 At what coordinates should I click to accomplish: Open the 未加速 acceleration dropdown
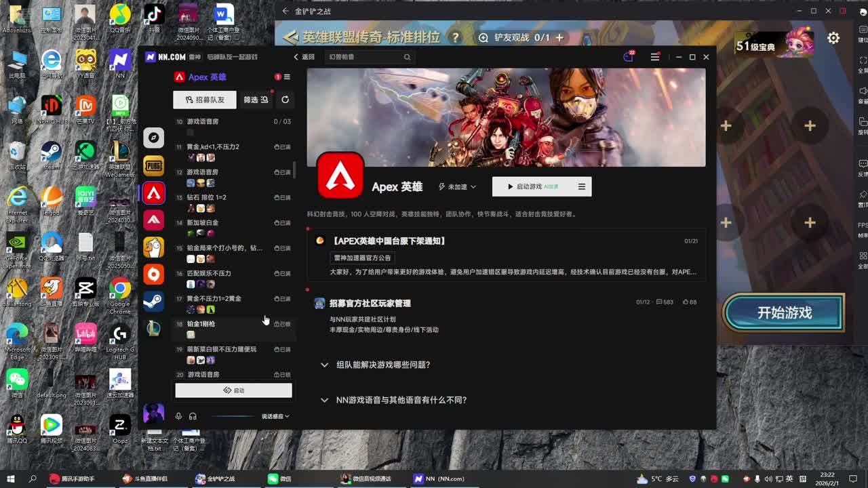457,187
